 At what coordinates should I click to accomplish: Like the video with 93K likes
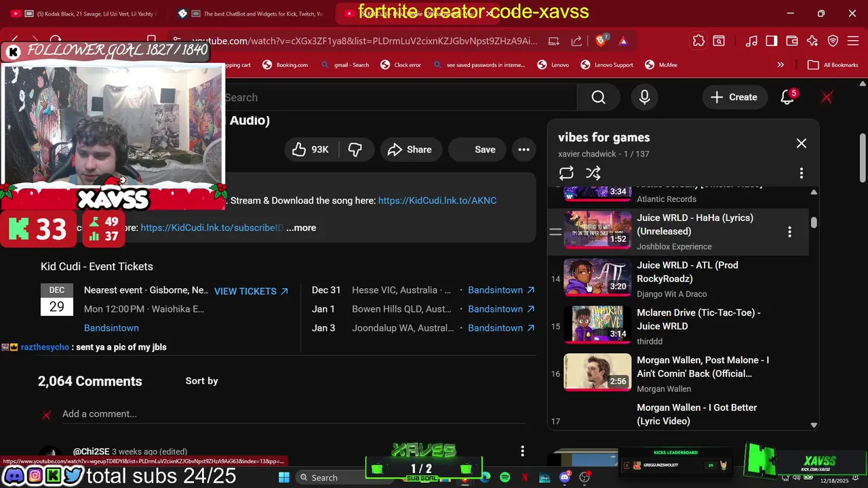point(310,150)
